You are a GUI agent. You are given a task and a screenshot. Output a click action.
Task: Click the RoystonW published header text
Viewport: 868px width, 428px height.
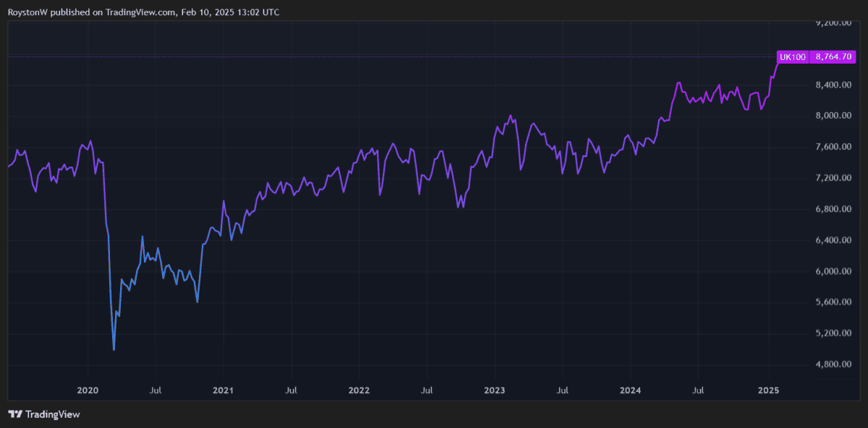click(145, 12)
